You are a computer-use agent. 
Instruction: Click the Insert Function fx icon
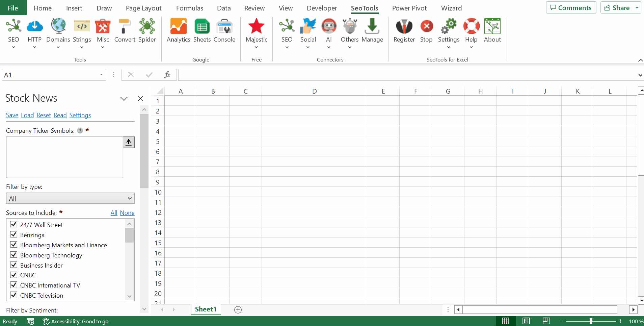tap(167, 75)
